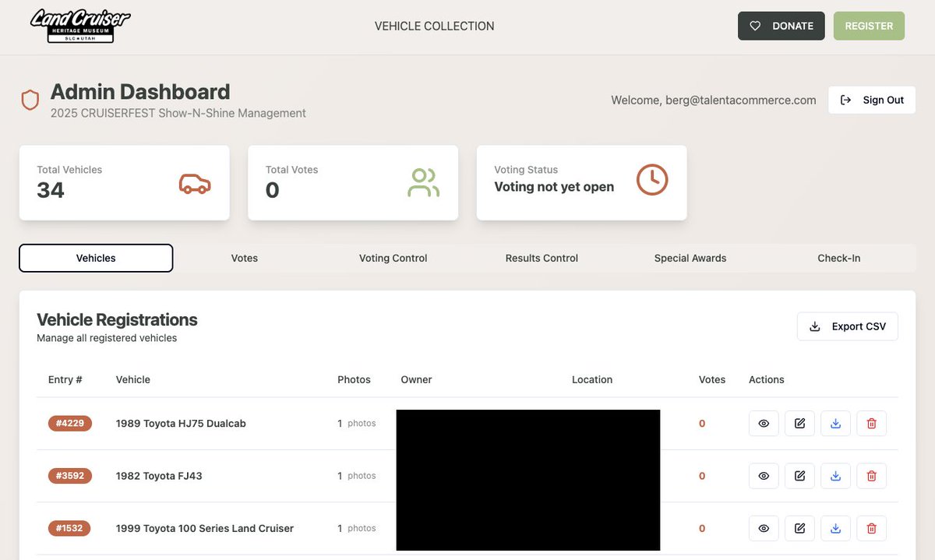Edit the 1989 Toyota HJ75 Dualcab entry
The width and height of the screenshot is (935, 560).
[x=799, y=423]
